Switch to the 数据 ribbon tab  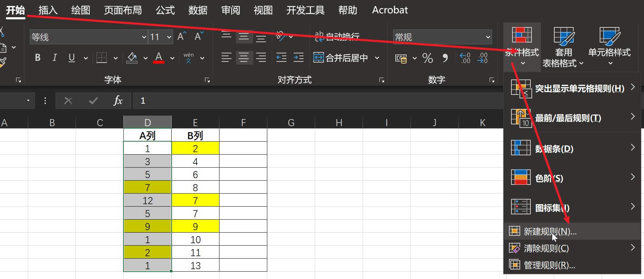pyautogui.click(x=198, y=10)
